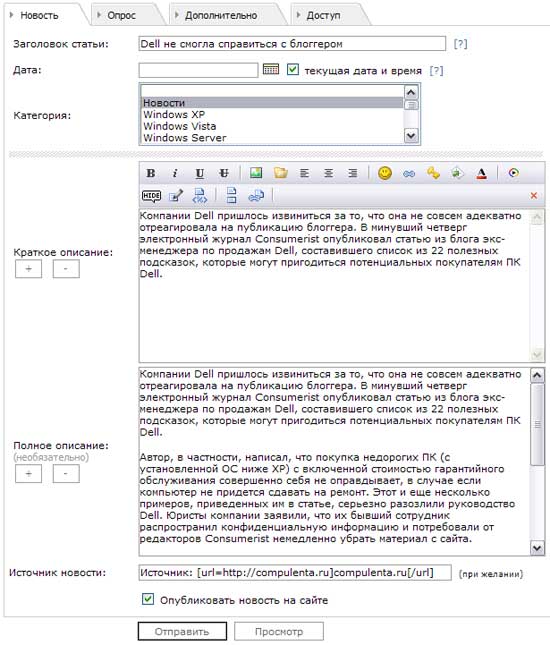Image resolution: width=550 pixels, height=645 pixels.
Task: Click the news source input field
Action: coord(295,573)
